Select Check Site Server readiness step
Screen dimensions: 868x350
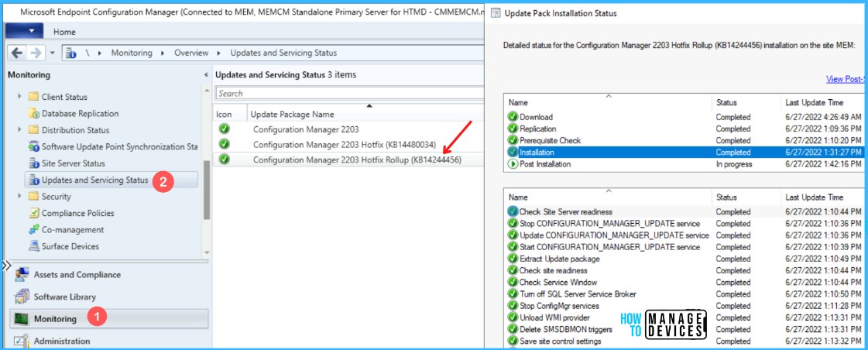[x=685, y=211]
